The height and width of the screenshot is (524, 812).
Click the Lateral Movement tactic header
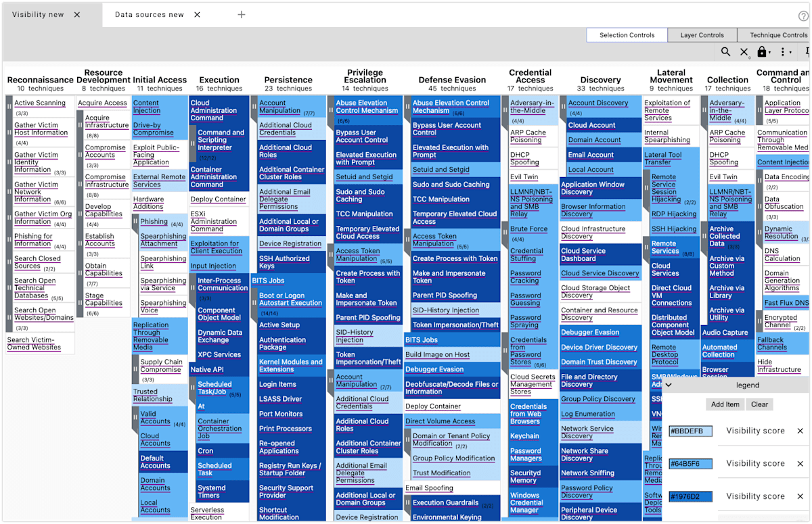pyautogui.click(x=671, y=76)
